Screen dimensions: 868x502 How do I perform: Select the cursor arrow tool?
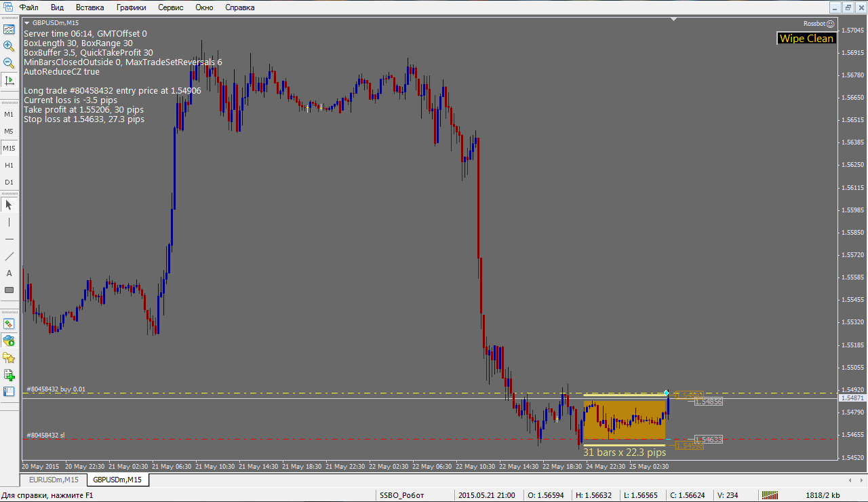(9, 205)
